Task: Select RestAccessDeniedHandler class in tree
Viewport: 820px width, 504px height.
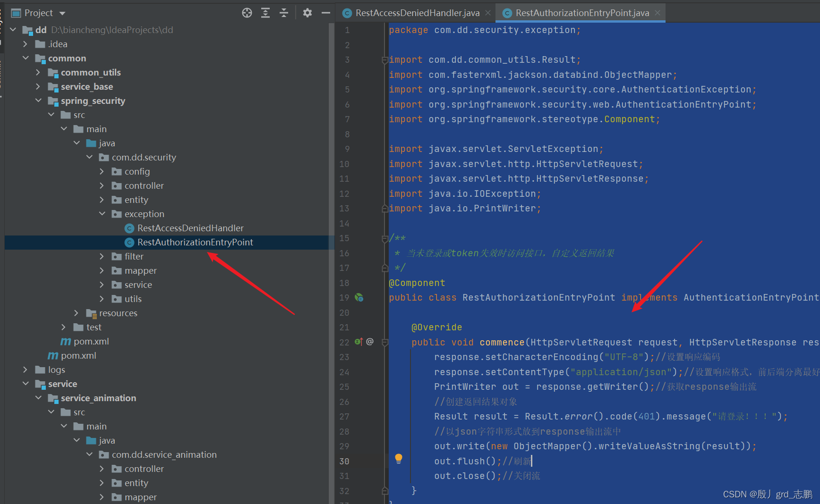Action: pyautogui.click(x=190, y=228)
